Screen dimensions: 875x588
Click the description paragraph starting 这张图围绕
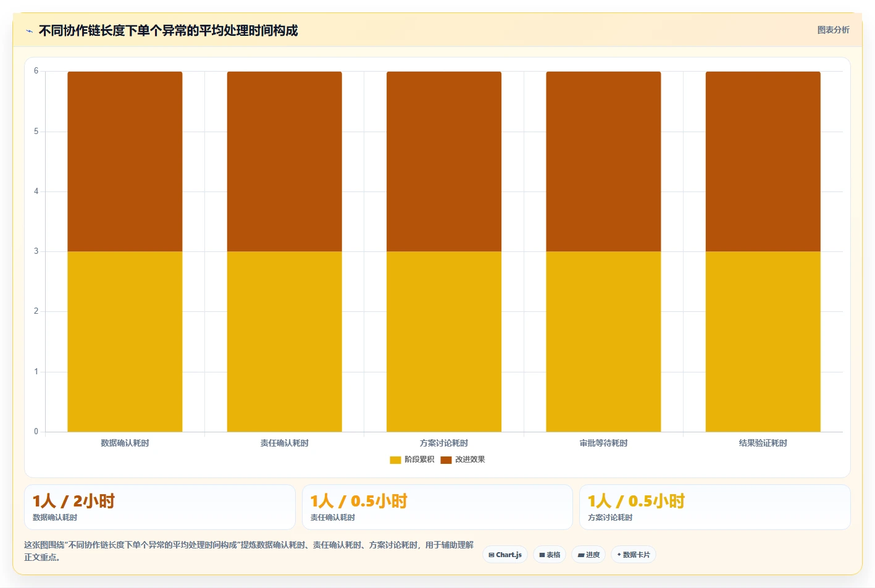pyautogui.click(x=249, y=551)
